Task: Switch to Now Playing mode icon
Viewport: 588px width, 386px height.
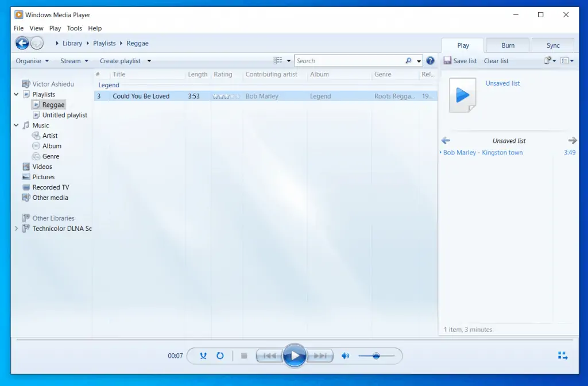Action: pos(562,356)
